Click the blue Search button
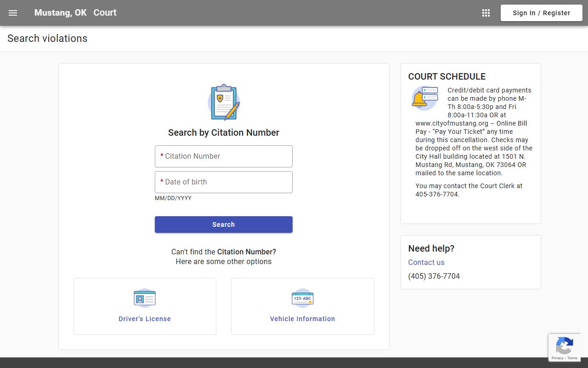The image size is (588, 368). point(224,224)
